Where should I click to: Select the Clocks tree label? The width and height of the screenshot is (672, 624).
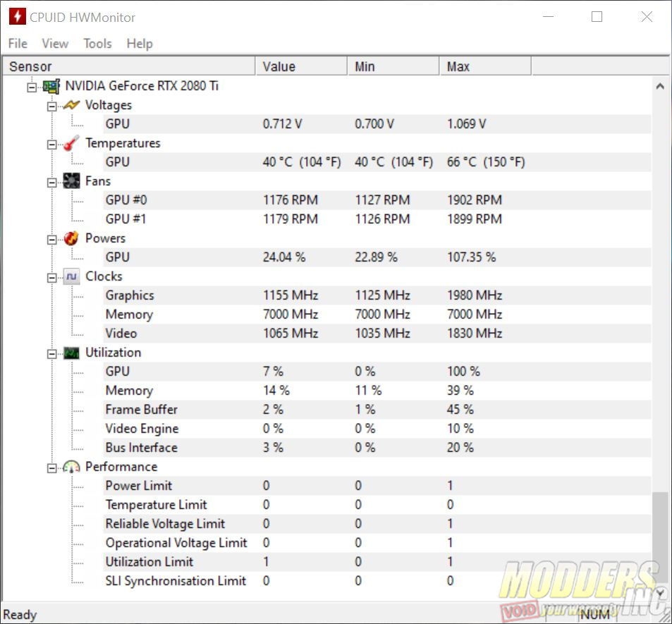point(104,276)
